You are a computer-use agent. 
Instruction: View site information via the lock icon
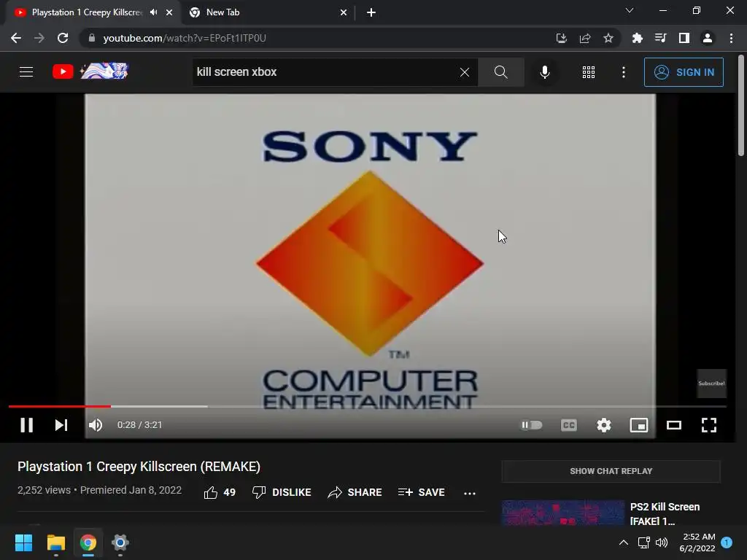(x=92, y=38)
